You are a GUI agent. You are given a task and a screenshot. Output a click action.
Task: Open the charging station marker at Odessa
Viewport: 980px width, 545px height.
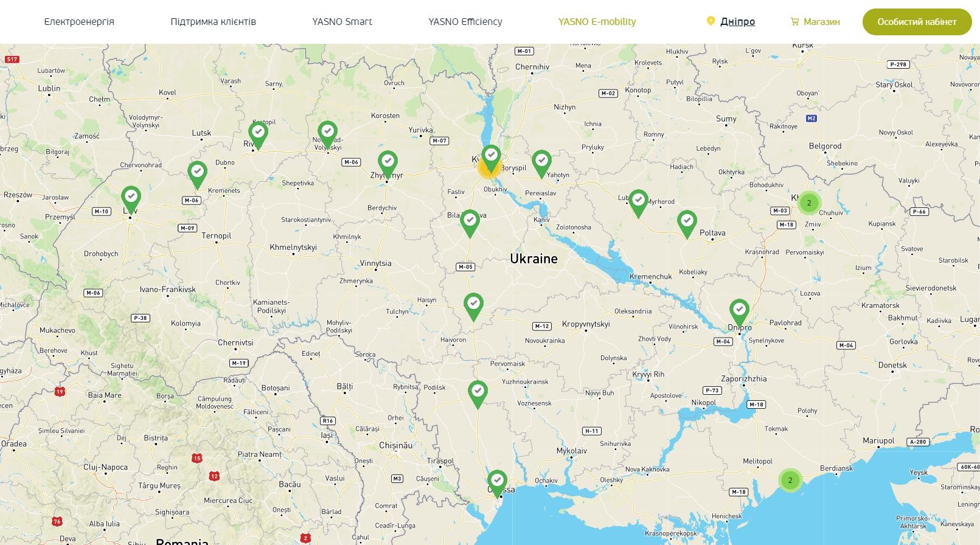pos(497,482)
